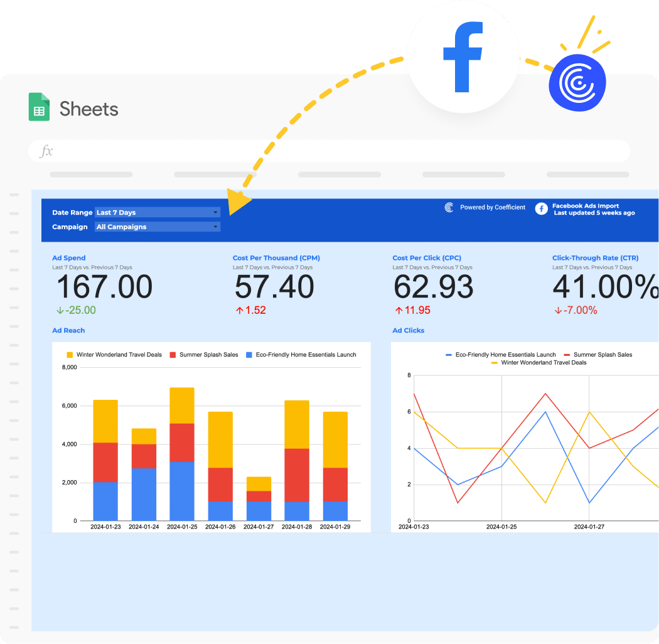The image size is (659, 644).
Task: Click yellow Winter Wonderland swatch in bar legend
Action: [70, 355]
